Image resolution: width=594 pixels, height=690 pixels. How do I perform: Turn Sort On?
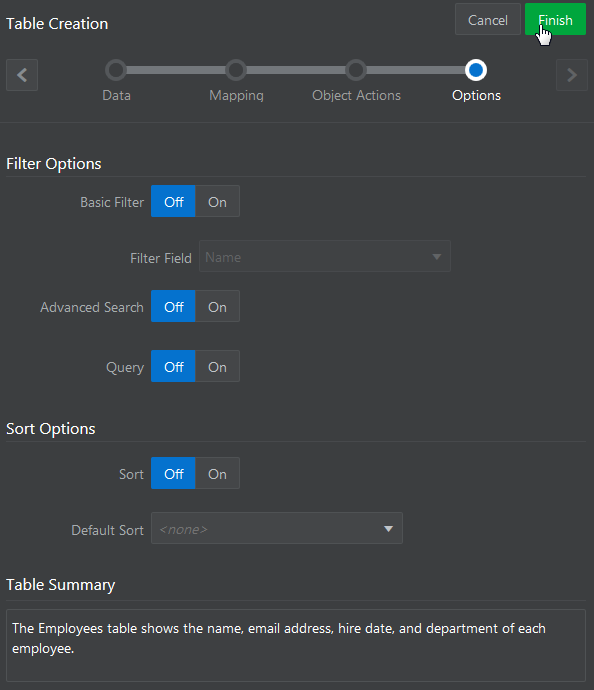point(217,473)
